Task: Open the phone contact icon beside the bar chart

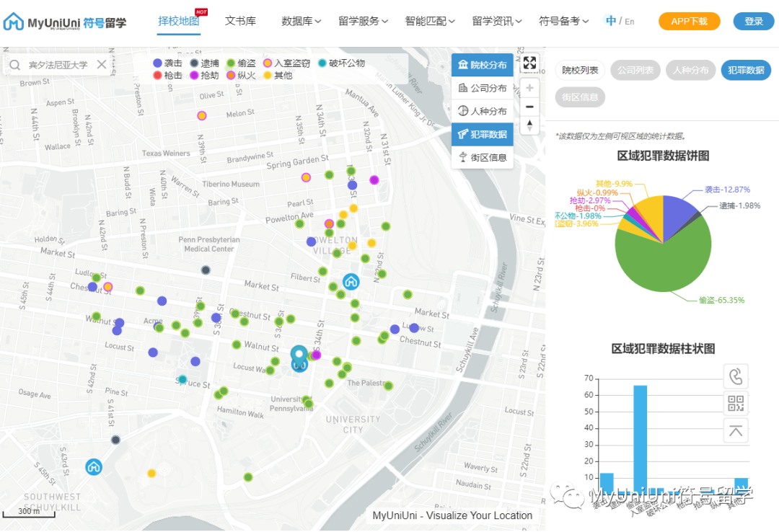Action: [736, 376]
